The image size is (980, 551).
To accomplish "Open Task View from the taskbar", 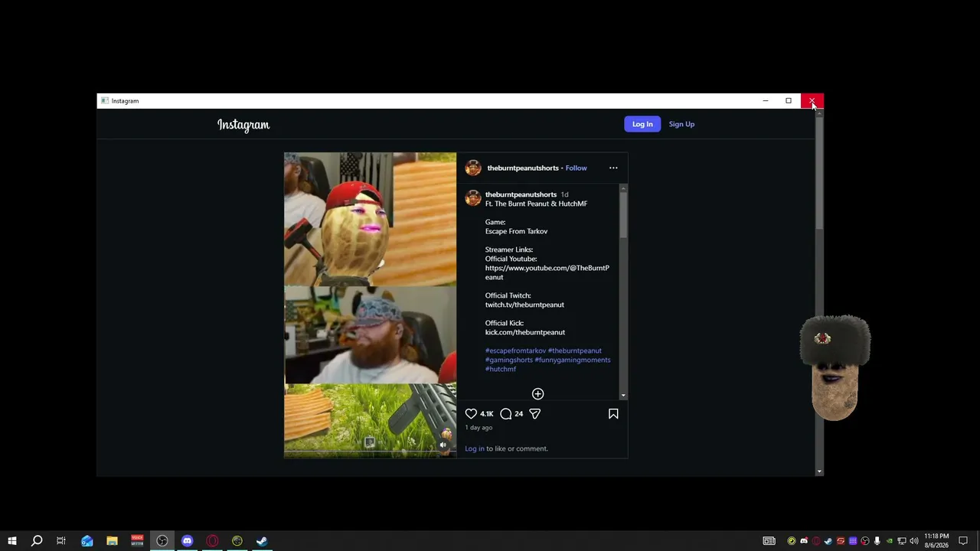I will pyautogui.click(x=61, y=541).
